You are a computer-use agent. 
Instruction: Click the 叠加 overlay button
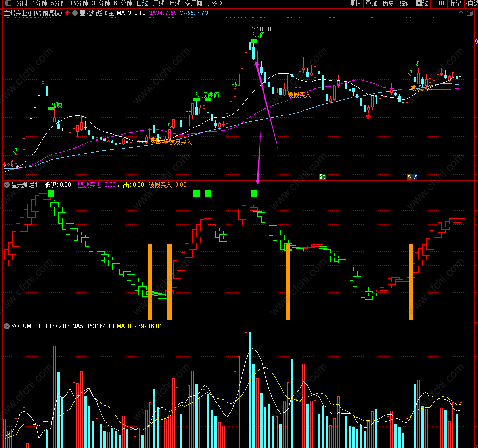click(x=372, y=4)
